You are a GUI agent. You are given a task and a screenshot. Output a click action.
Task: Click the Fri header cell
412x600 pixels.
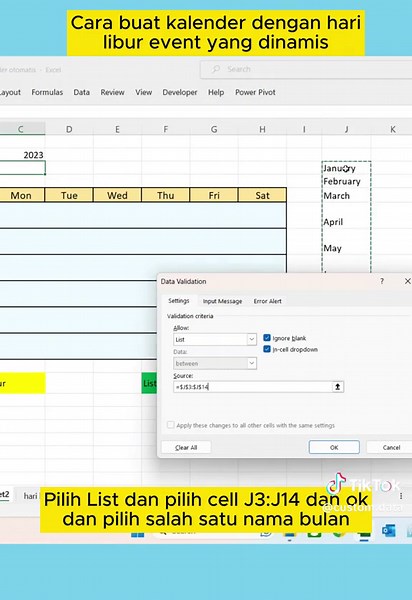tap(214, 196)
